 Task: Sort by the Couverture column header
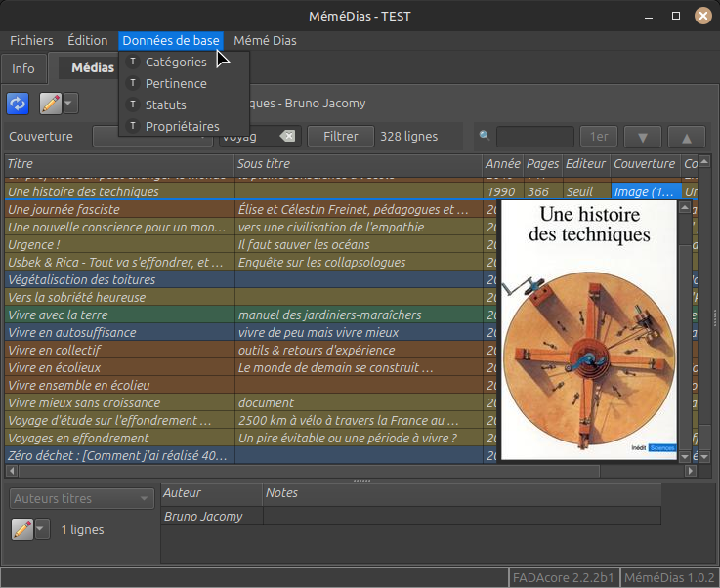coord(645,164)
